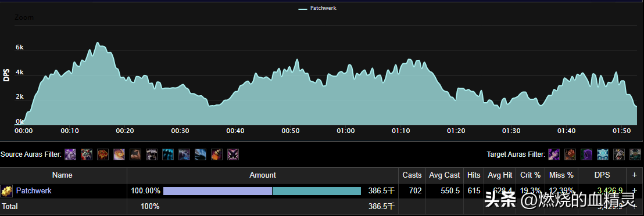Click the Total row label

pyautogui.click(x=9, y=206)
